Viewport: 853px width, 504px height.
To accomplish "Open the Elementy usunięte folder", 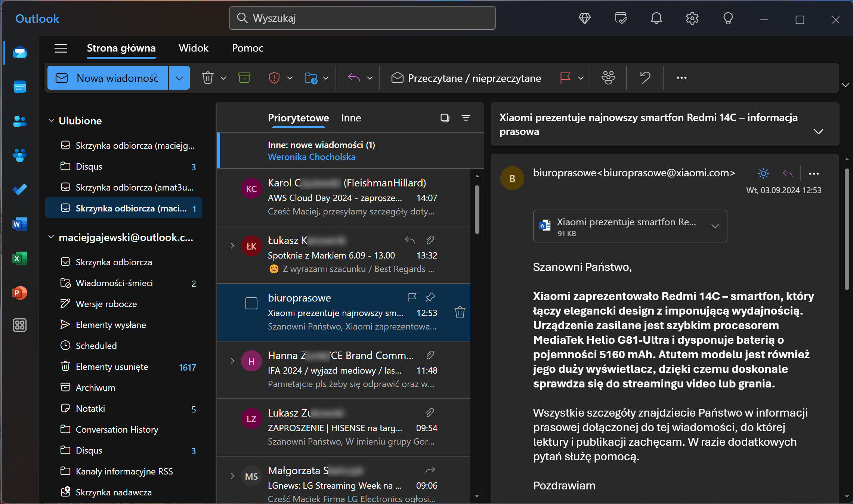I will 124,367.
